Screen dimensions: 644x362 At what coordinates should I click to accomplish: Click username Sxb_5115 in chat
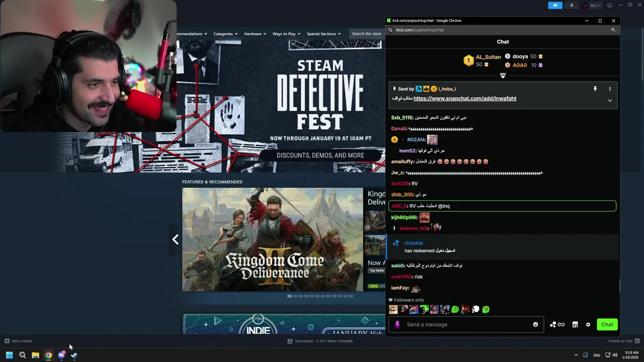[x=402, y=118]
